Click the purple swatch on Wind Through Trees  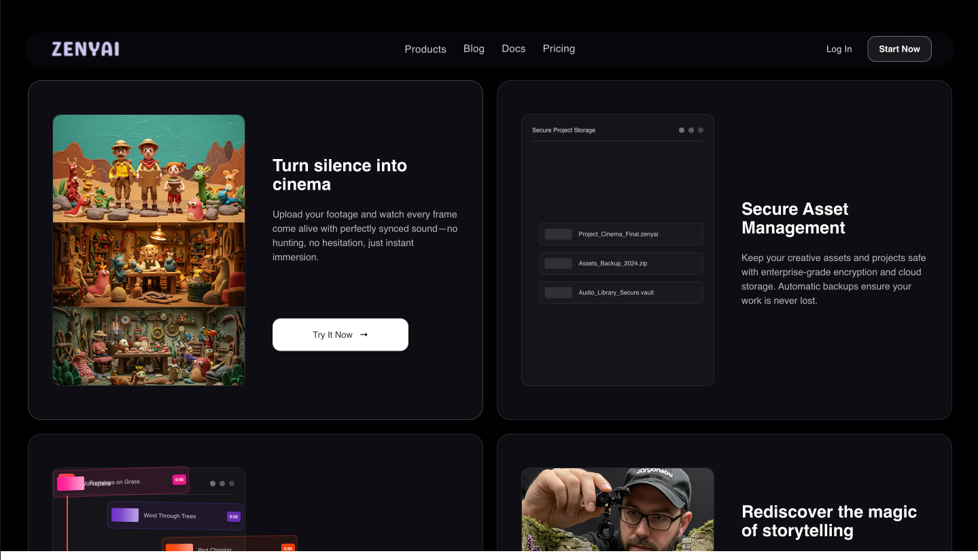[125, 515]
